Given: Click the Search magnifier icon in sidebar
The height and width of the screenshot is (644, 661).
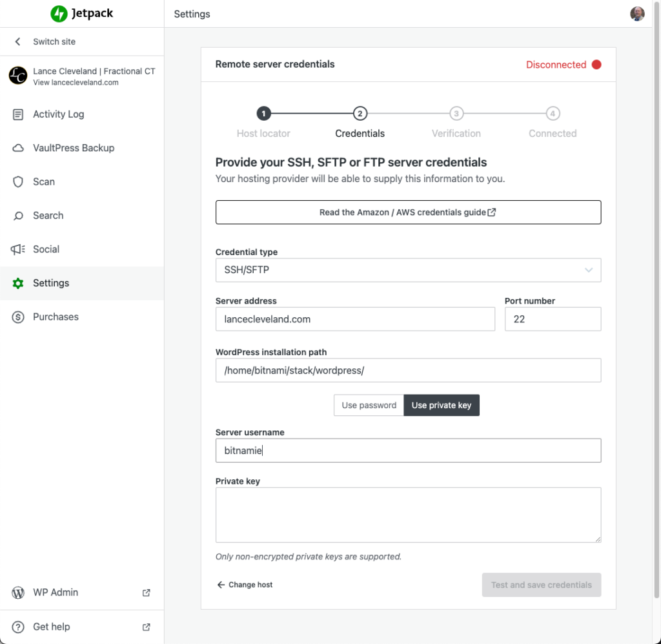Looking at the screenshot, I should [x=18, y=216].
